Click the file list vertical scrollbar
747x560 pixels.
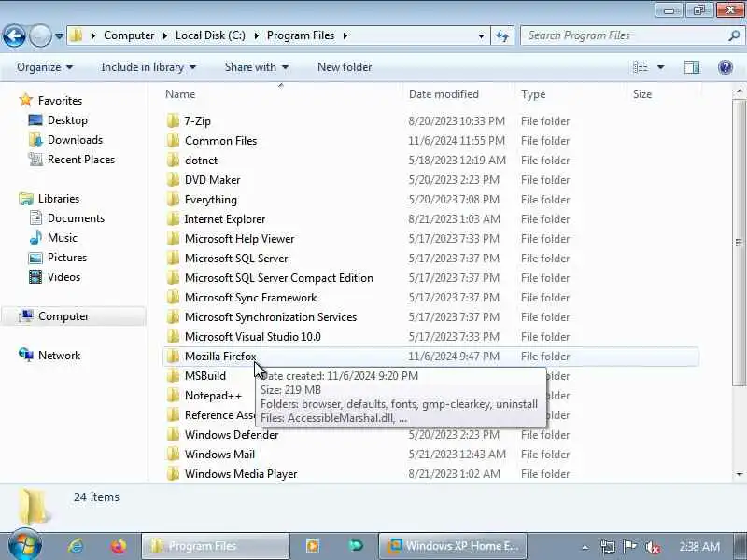[x=739, y=243]
